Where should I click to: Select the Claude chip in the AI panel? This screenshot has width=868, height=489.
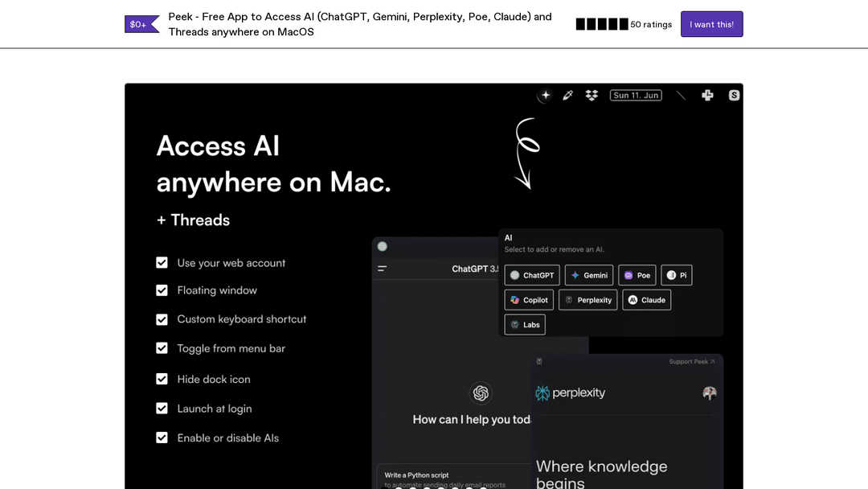646,300
